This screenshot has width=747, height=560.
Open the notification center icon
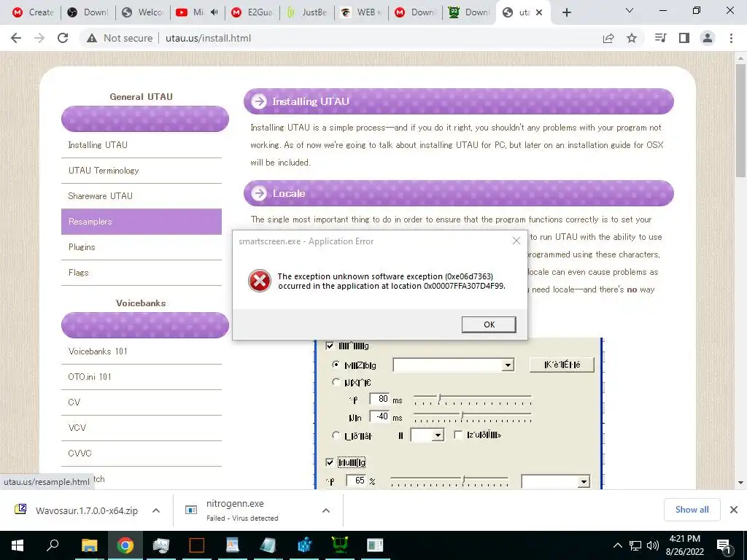pyautogui.click(x=724, y=545)
